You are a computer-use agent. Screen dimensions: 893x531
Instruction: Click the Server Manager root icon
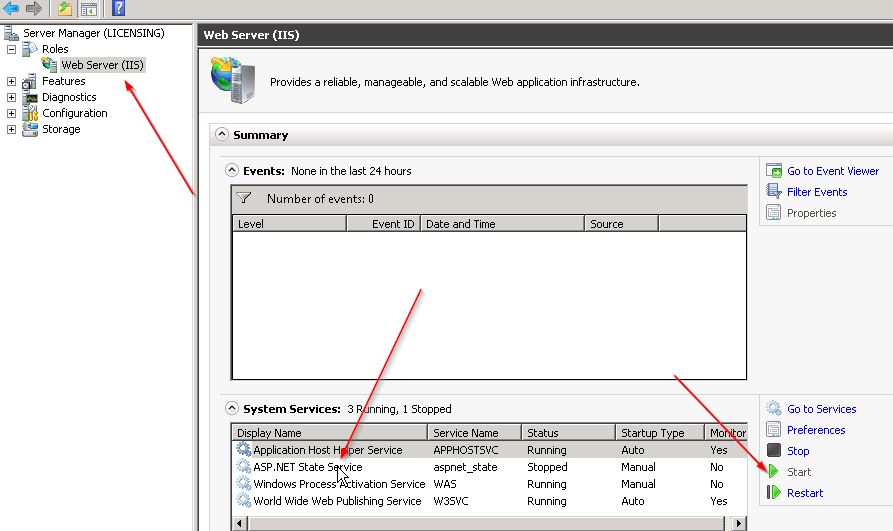click(11, 33)
